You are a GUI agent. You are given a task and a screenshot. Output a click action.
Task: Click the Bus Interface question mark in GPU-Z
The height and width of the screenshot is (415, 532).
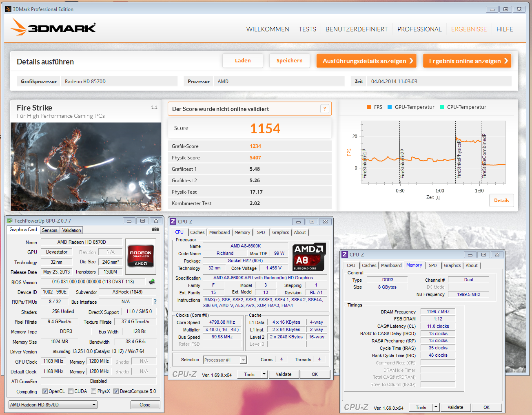point(155,302)
